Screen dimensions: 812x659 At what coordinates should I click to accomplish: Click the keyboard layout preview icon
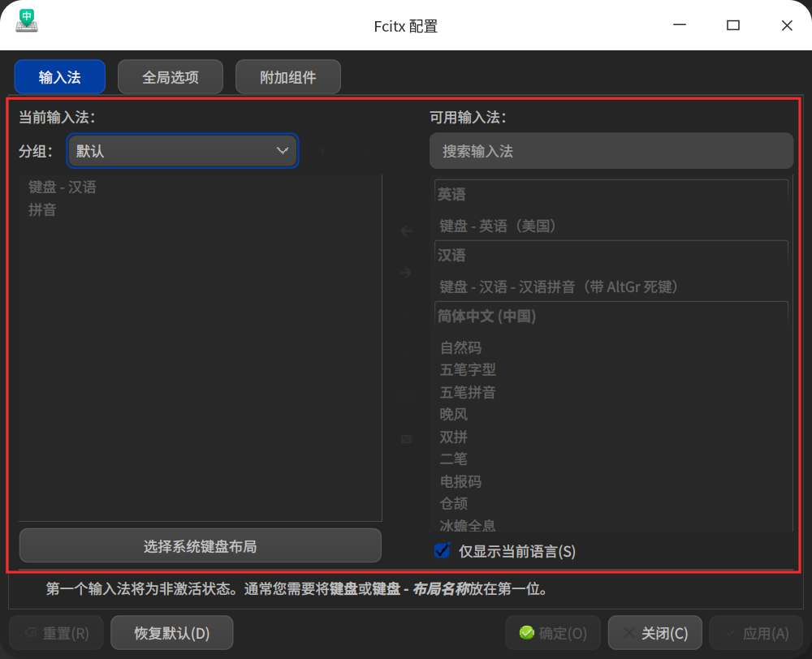pyautogui.click(x=405, y=438)
